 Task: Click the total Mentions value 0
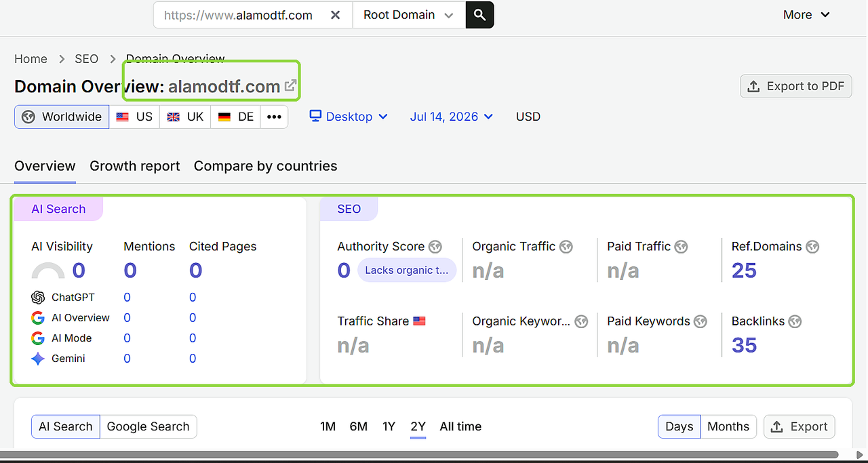[130, 271]
